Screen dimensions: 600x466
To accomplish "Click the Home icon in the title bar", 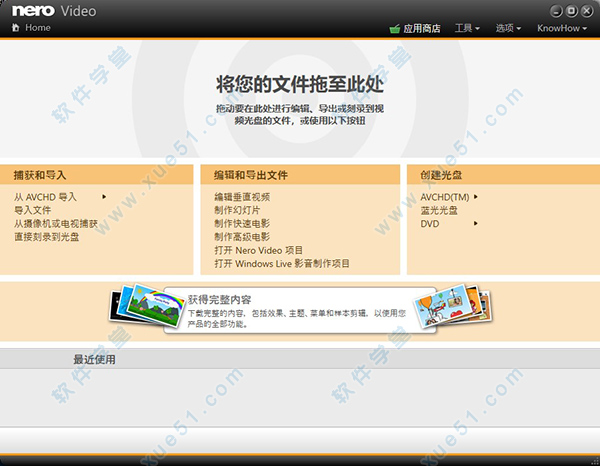I will [x=15, y=28].
